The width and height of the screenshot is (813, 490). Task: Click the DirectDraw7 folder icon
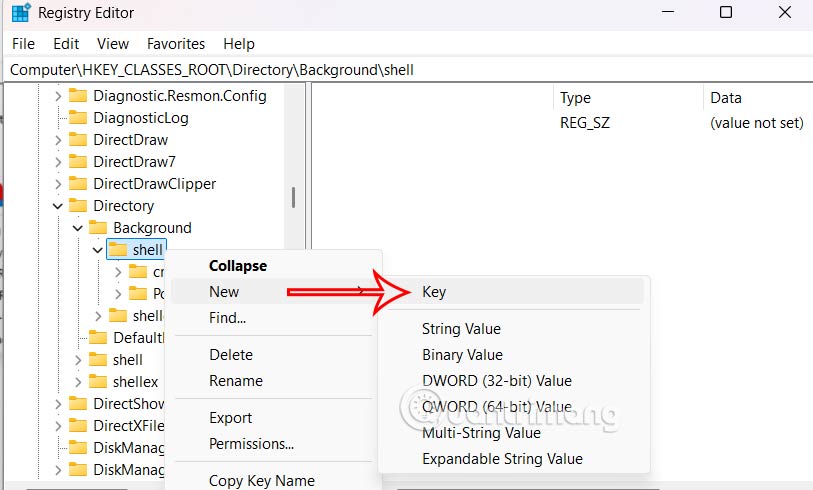[78, 162]
